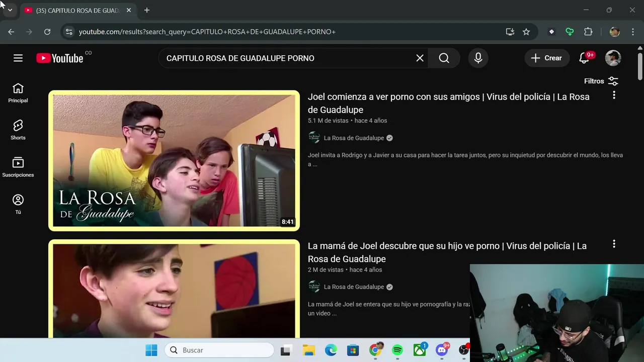Open the first video thumbnail with 8:41 duration
Image resolution: width=644 pixels, height=362 pixels.
coord(174,161)
